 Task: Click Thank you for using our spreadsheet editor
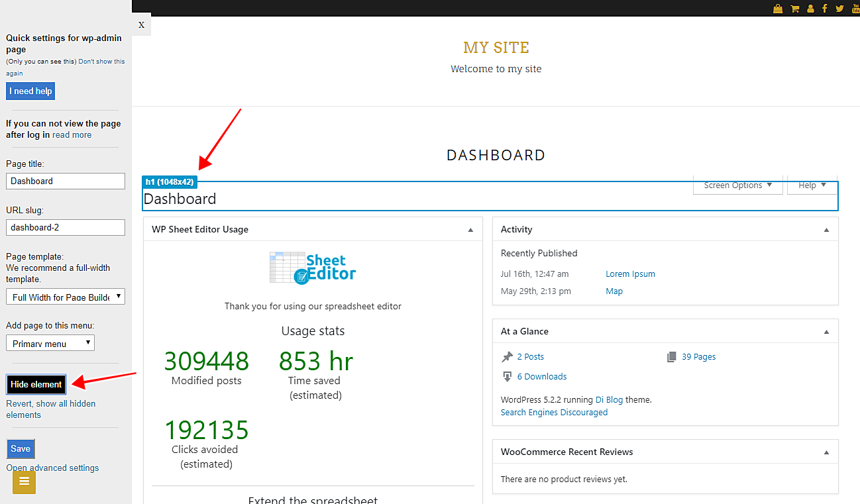pos(313,306)
